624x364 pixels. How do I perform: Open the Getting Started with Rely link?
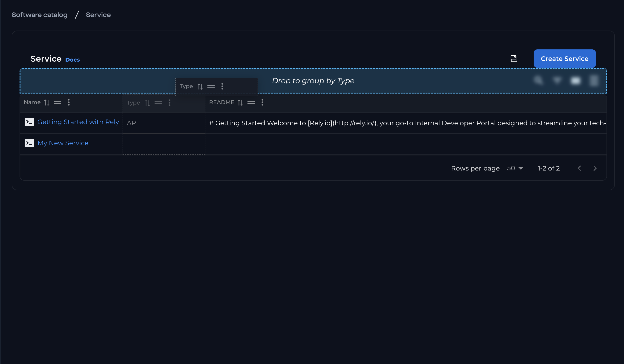(78, 122)
